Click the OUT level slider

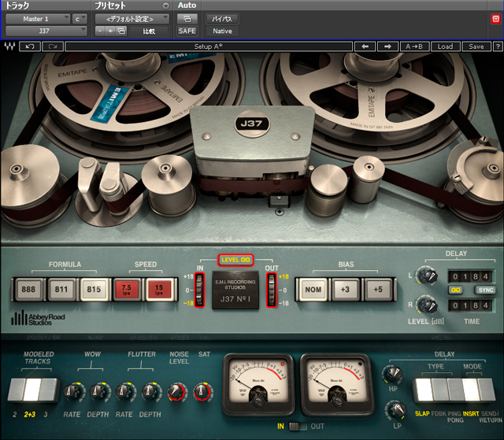(x=272, y=290)
